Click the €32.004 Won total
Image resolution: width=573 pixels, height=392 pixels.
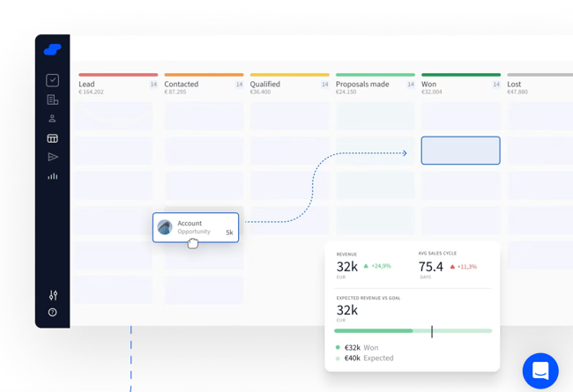click(x=432, y=92)
